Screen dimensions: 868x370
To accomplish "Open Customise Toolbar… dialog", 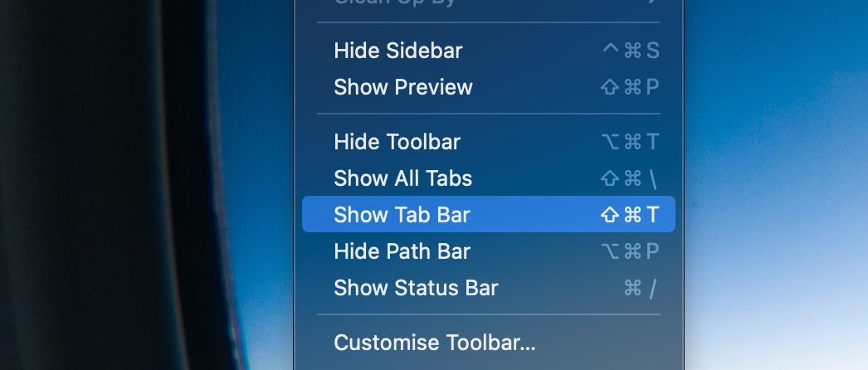I will tap(489, 343).
